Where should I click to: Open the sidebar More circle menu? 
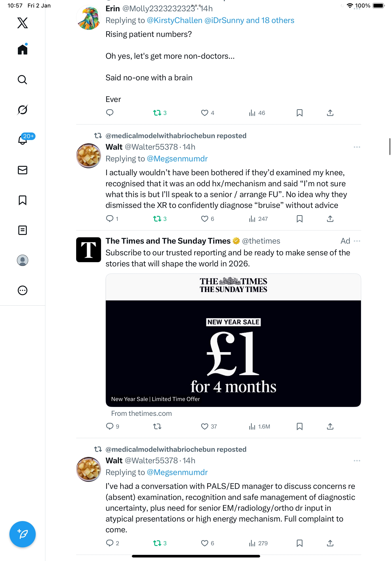click(x=23, y=290)
